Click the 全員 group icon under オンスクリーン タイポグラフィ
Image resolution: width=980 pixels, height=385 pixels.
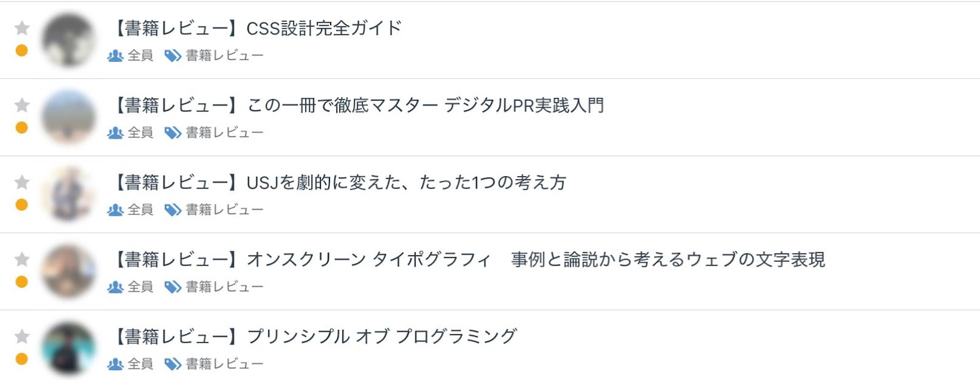click(116, 287)
